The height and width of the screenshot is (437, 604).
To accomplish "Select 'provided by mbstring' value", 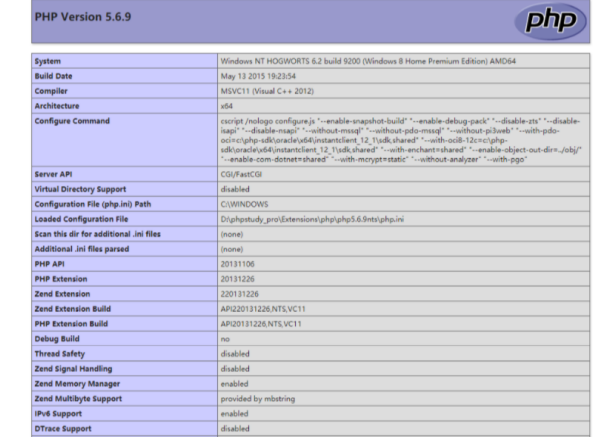I will (258, 399).
